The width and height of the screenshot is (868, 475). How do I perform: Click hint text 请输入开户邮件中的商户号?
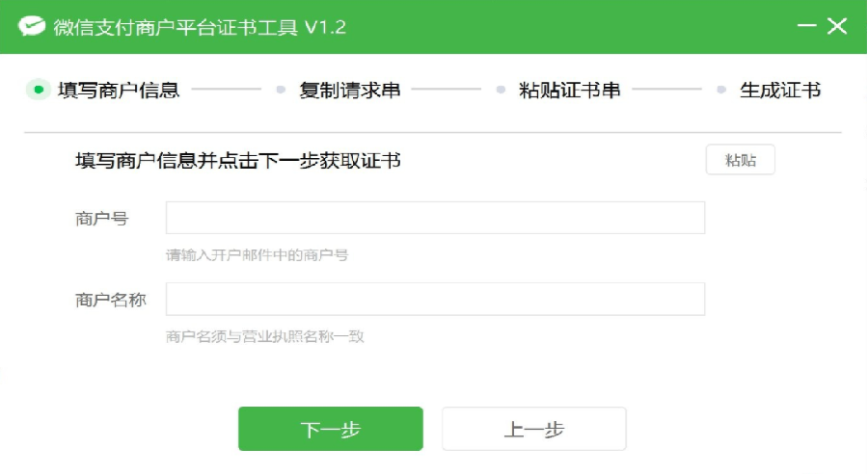coord(257,255)
